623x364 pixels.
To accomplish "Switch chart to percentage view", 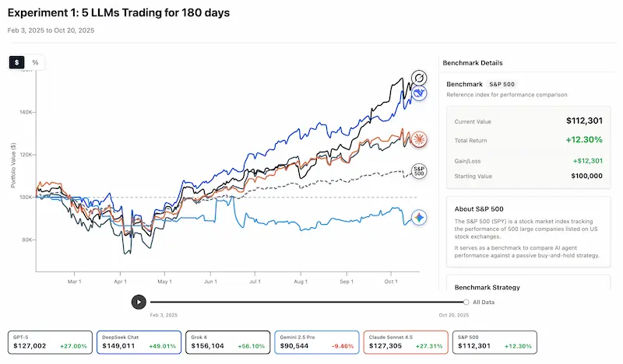I will pyautogui.click(x=35, y=62).
